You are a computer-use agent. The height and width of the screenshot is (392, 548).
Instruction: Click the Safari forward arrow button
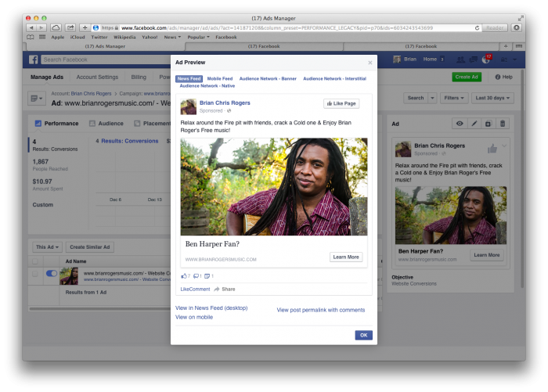pyautogui.click(x=41, y=27)
